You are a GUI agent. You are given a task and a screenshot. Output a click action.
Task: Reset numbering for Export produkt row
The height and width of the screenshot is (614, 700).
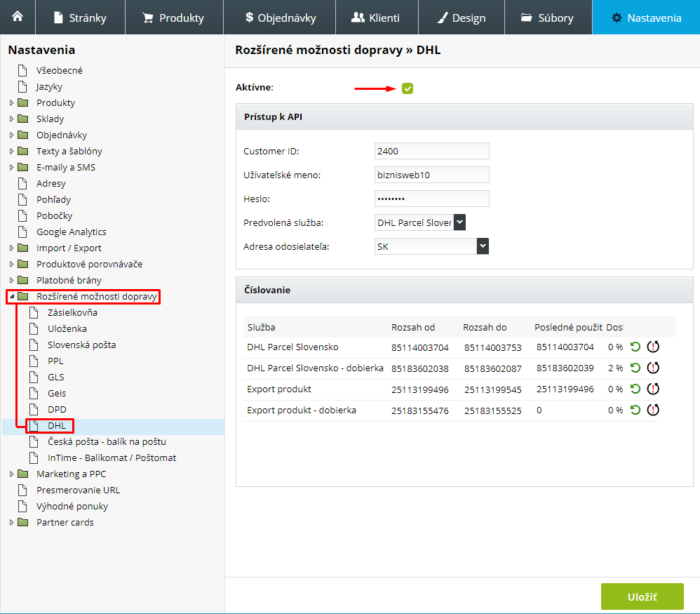pyautogui.click(x=635, y=389)
